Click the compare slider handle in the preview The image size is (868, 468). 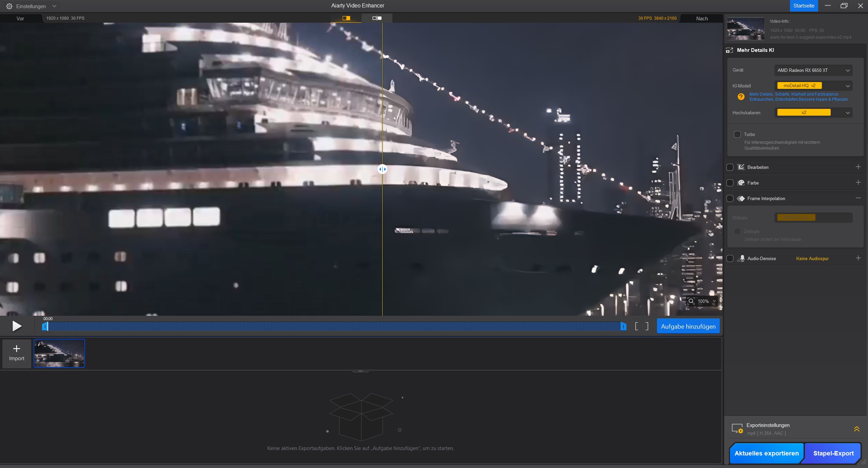382,169
